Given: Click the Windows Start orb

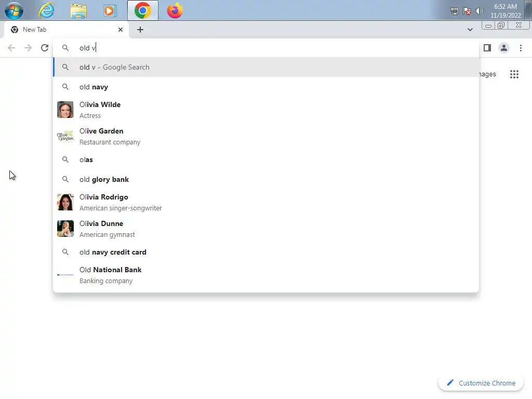Looking at the screenshot, I should point(14,10).
